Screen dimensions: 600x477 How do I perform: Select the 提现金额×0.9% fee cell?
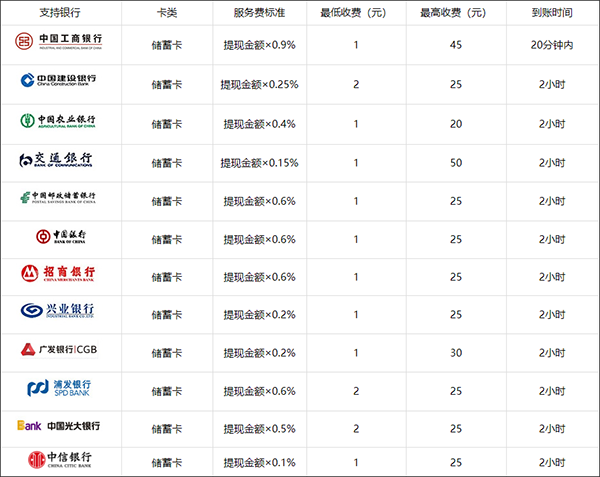[259, 45]
